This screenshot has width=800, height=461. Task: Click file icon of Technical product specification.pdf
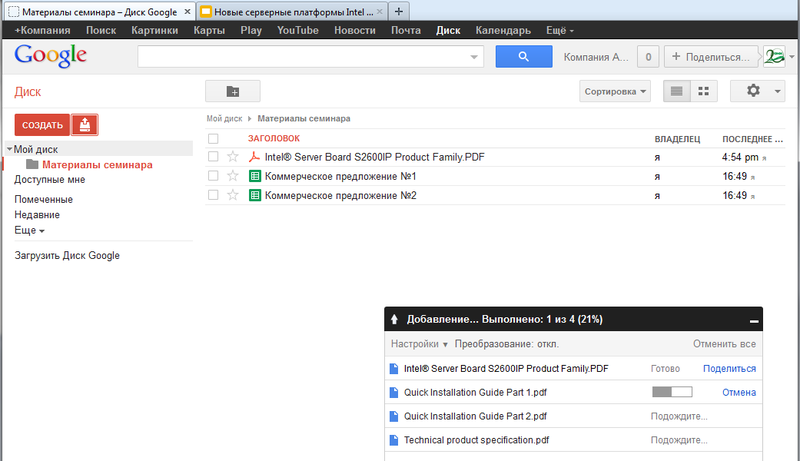click(x=393, y=440)
